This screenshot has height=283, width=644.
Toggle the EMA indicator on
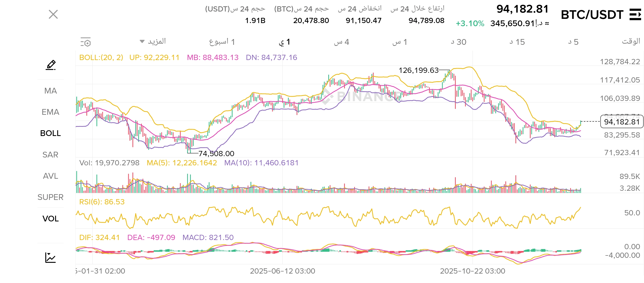click(x=51, y=112)
